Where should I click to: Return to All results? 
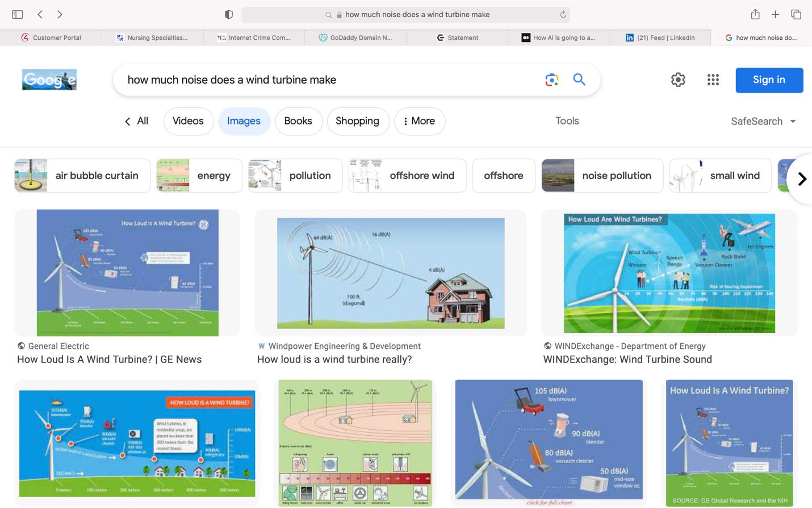pyautogui.click(x=136, y=121)
